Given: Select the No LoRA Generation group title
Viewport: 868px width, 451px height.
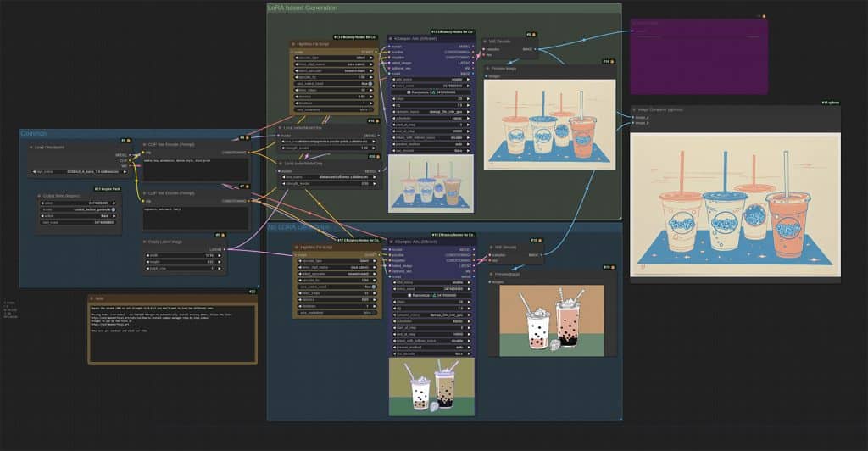Looking at the screenshot, I should (298, 227).
